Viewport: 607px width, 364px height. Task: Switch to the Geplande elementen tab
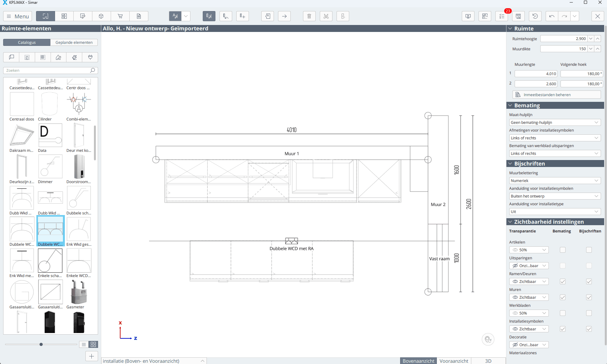[x=74, y=42]
